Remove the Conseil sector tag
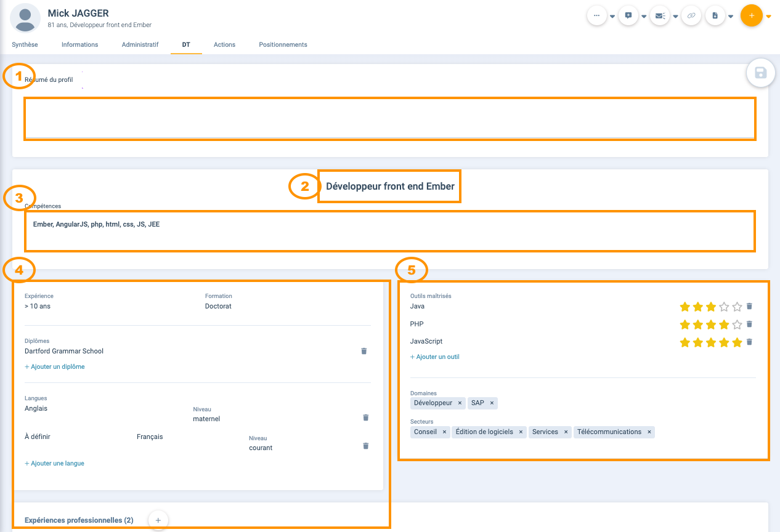Image resolution: width=780 pixels, height=532 pixels. tap(444, 432)
